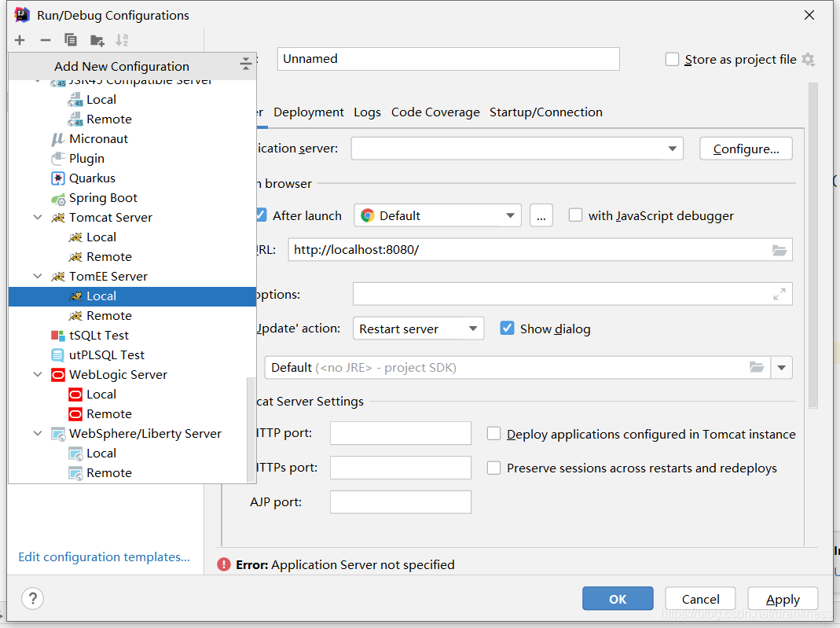Select Local under WebSphere/Liberty Server

(101, 454)
